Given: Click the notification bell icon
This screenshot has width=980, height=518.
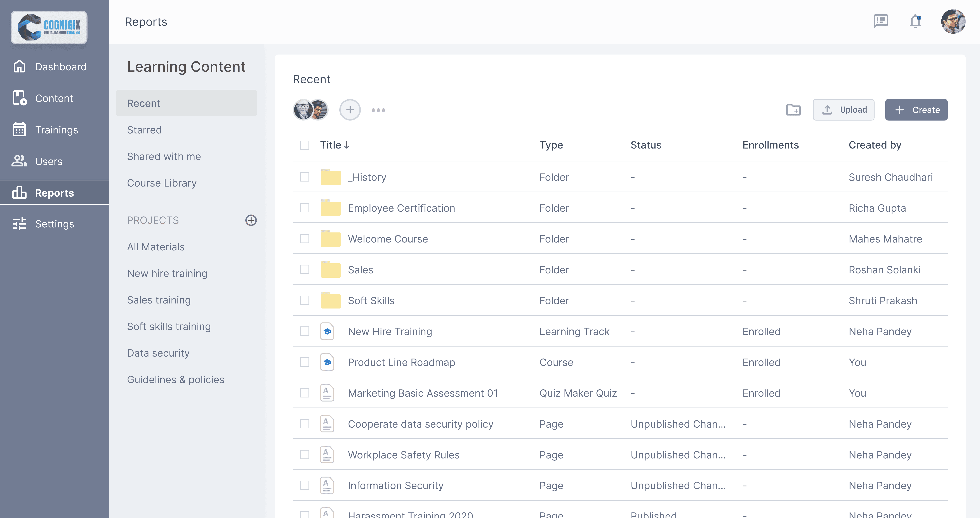Looking at the screenshot, I should (x=915, y=21).
